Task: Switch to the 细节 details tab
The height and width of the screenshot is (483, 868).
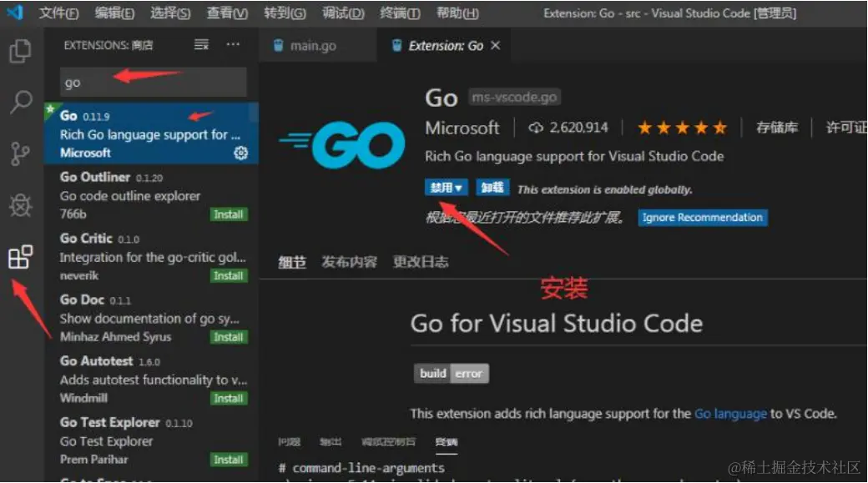Action: [292, 262]
